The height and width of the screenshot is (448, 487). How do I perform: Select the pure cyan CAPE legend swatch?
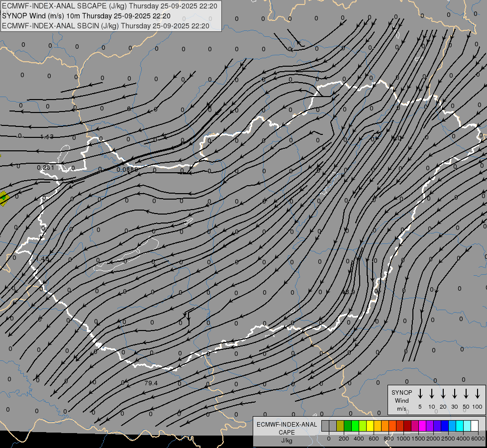[x=459, y=426]
